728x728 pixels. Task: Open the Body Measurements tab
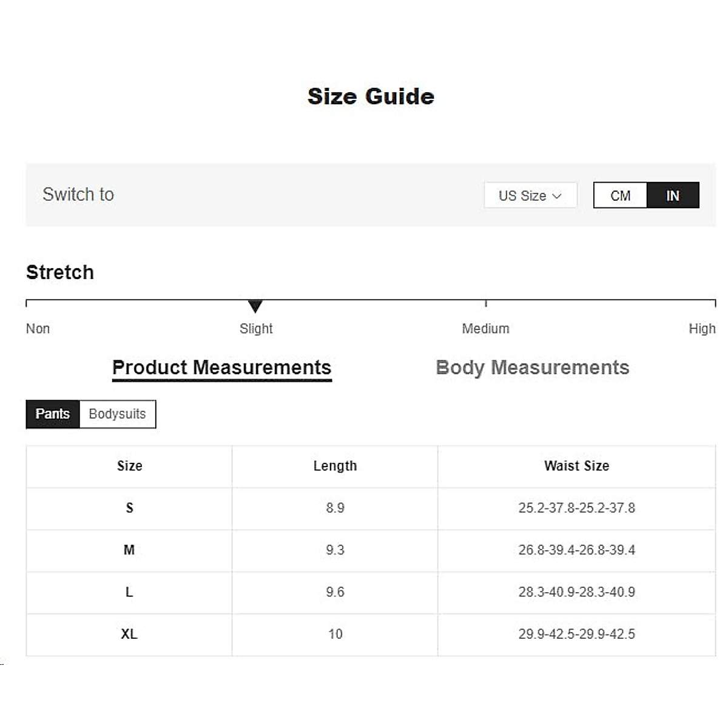point(532,368)
